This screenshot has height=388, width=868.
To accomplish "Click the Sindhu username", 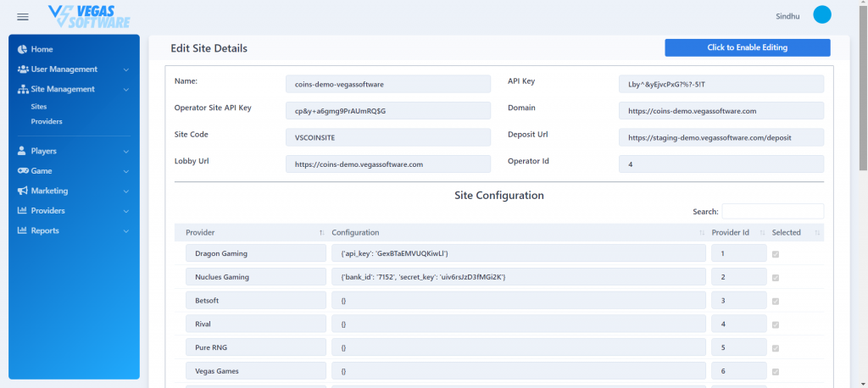I will click(787, 17).
